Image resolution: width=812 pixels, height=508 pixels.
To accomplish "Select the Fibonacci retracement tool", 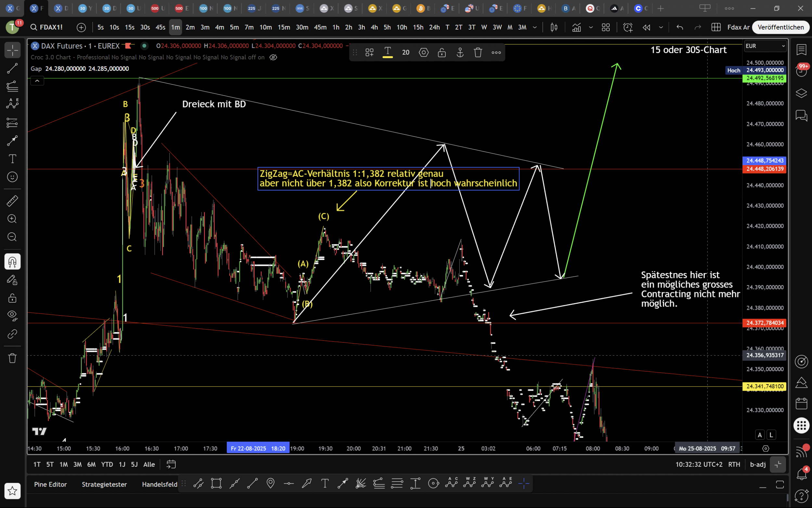I will tap(12, 87).
